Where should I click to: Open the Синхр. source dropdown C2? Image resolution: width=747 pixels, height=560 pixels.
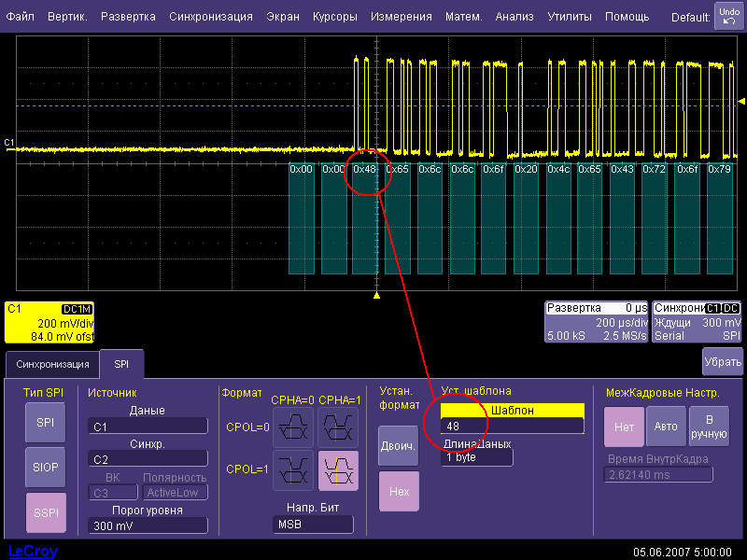click(x=148, y=459)
